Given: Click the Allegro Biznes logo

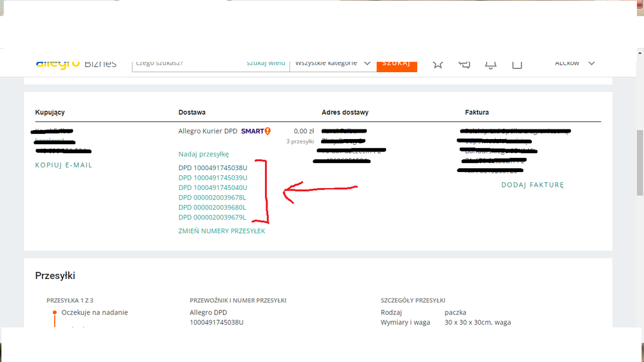Looking at the screenshot, I should pos(77,64).
